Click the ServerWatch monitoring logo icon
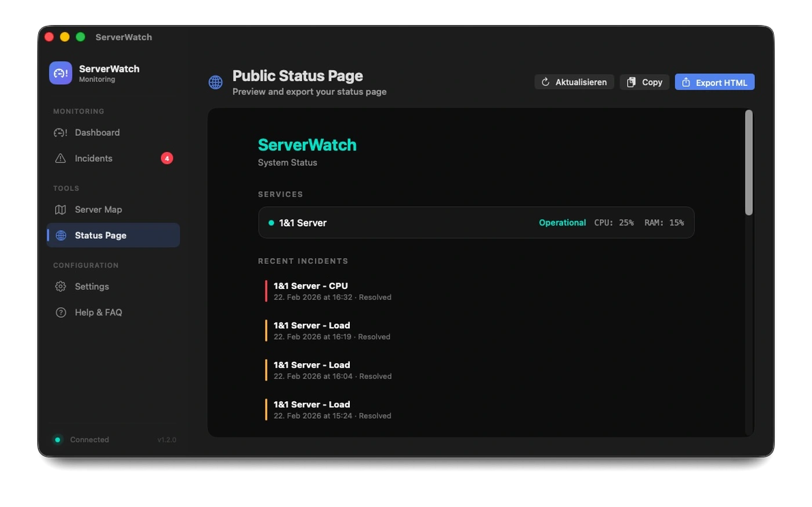The image size is (812, 507). [x=60, y=73]
